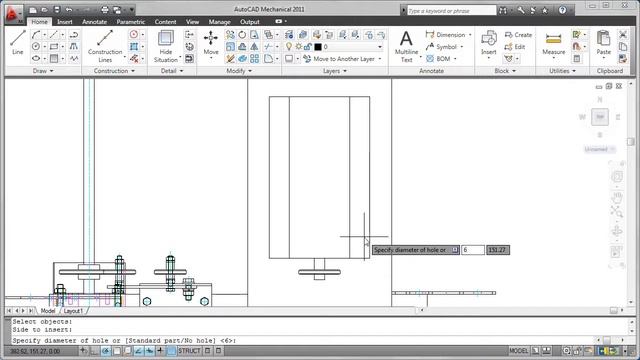Click the Move to Another Layer button

pyautogui.click(x=339, y=59)
